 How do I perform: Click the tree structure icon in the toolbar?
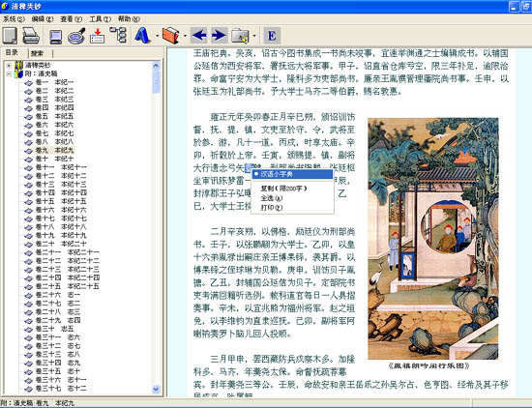(x=118, y=35)
